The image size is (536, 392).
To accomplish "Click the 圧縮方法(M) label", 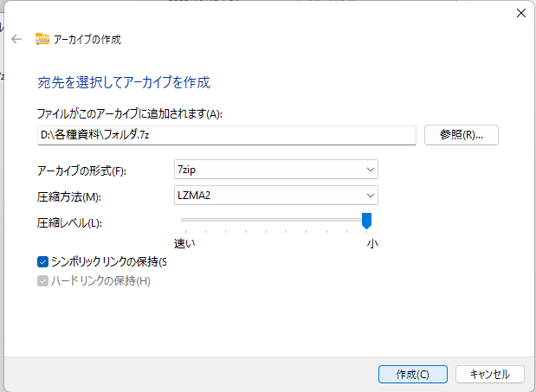I will tap(70, 196).
